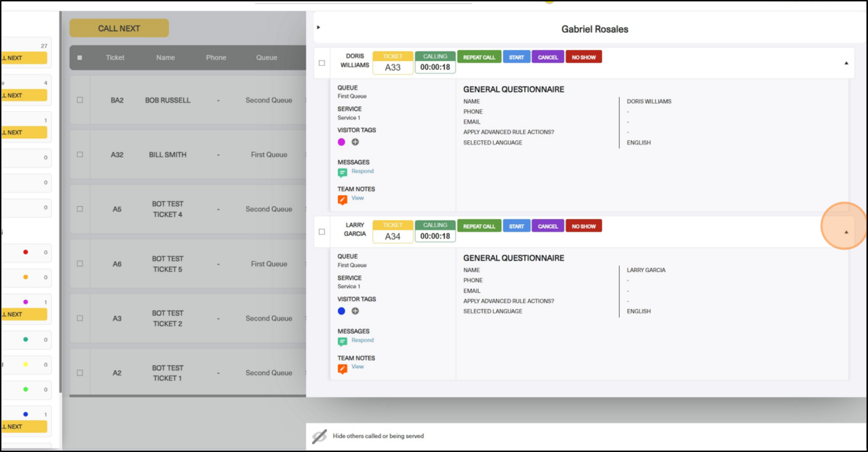The image size is (868, 452).
Task: Sort by the Ticket column header
Action: coord(115,58)
